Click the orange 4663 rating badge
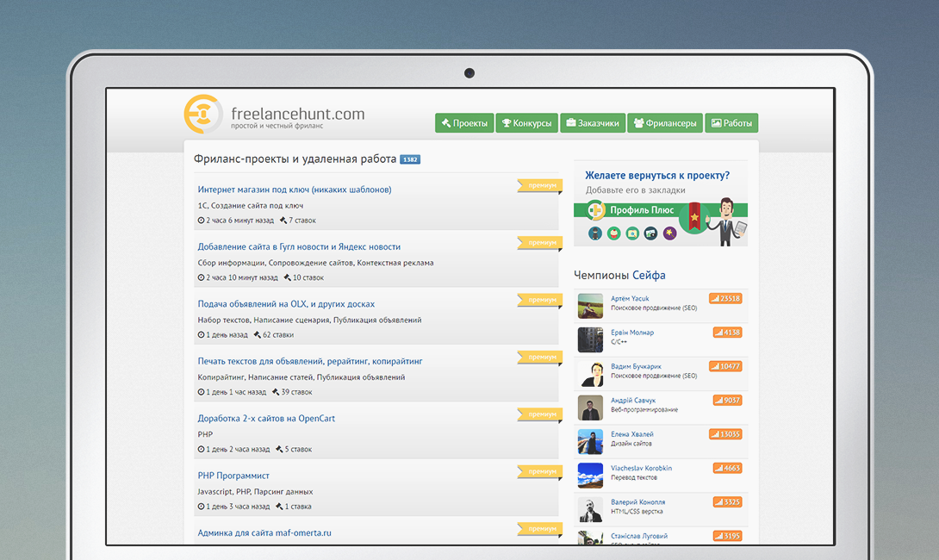Image resolution: width=939 pixels, height=560 pixels. pyautogui.click(x=727, y=468)
